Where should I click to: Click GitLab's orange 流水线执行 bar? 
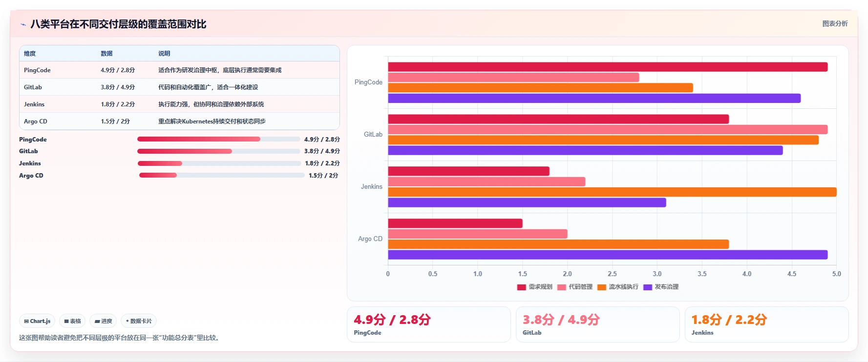click(x=603, y=140)
